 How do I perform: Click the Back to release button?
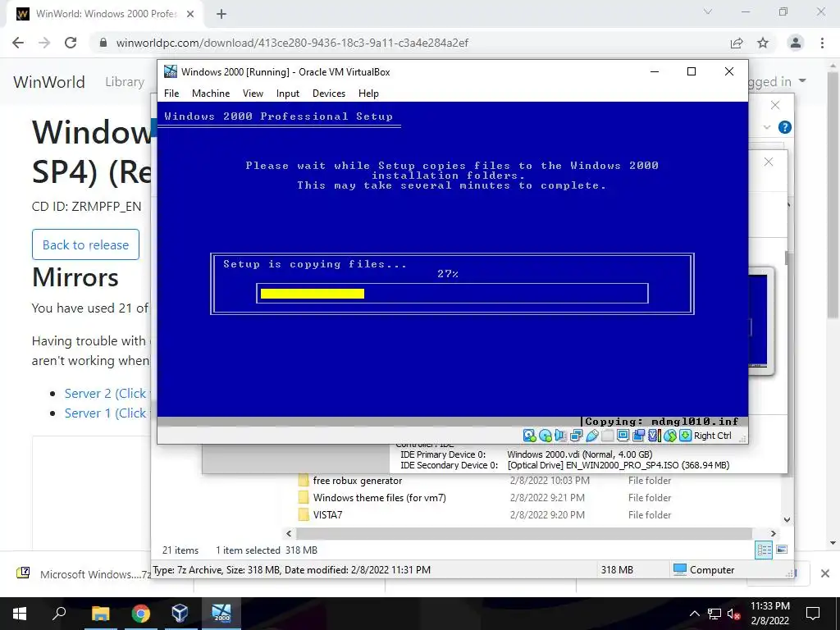pyautogui.click(x=85, y=244)
